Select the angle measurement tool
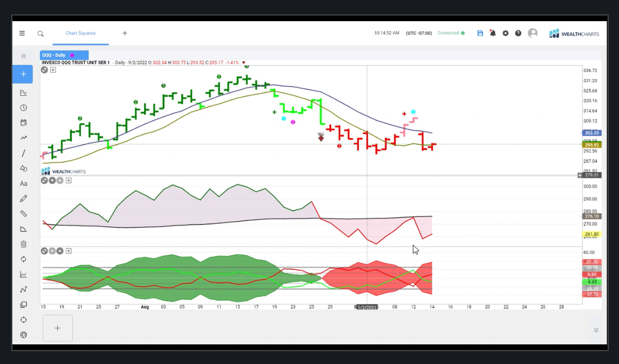 (24, 229)
